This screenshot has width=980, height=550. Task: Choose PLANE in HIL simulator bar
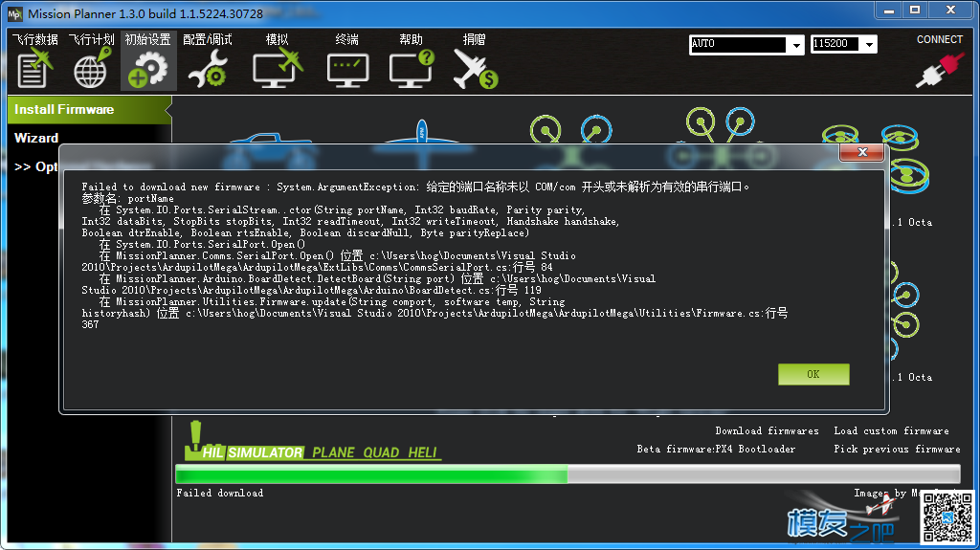333,452
